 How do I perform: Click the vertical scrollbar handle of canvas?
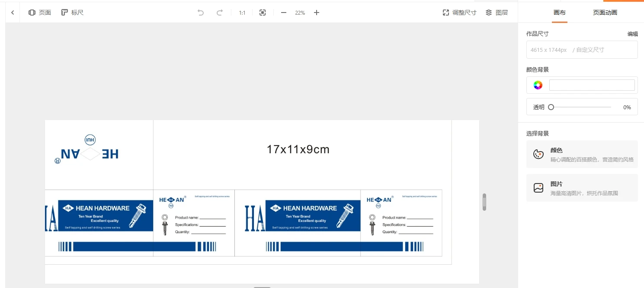[x=484, y=202]
